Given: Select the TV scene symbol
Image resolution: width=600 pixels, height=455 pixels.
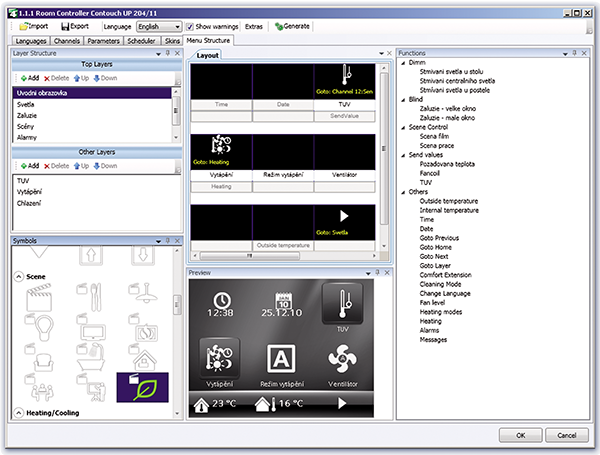Looking at the screenshot, I should pos(91,328).
